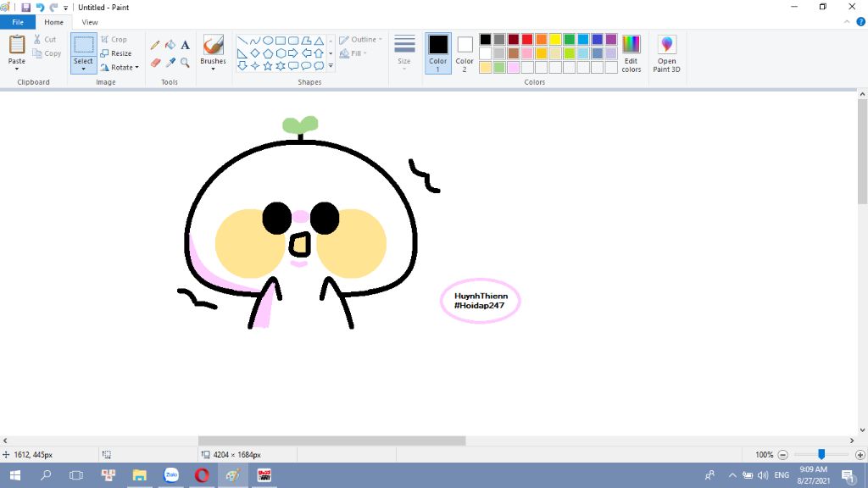This screenshot has height=488, width=868.
Task: Click the Zoom in plus button
Action: click(x=860, y=455)
